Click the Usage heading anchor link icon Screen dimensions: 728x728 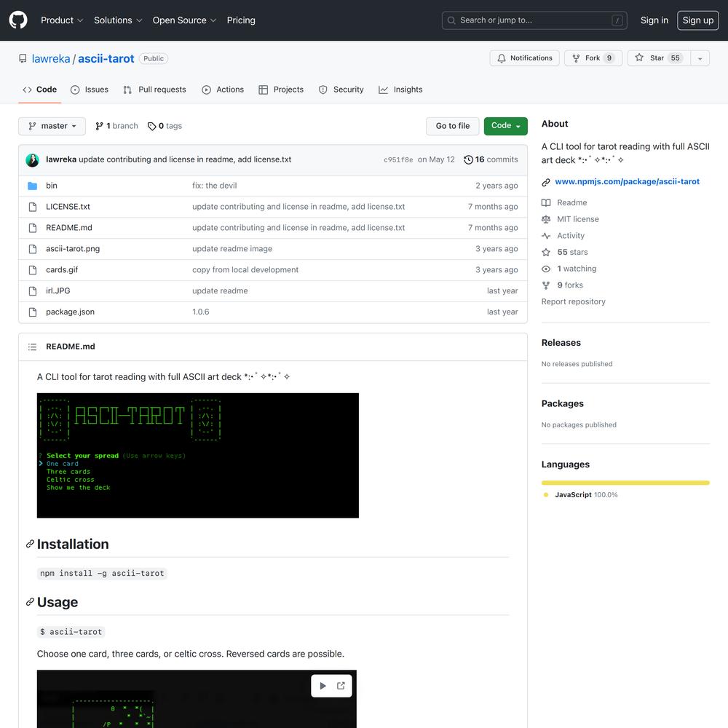pyautogui.click(x=30, y=602)
